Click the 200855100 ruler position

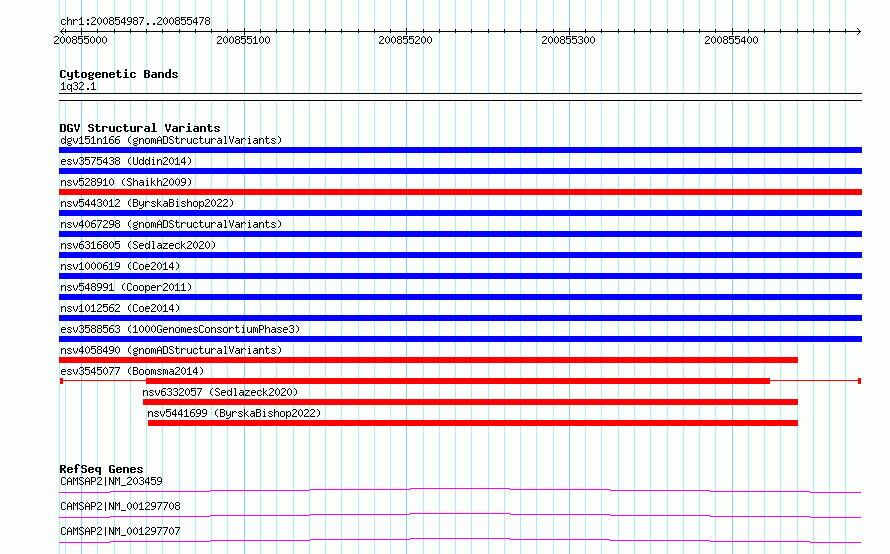[x=243, y=40]
